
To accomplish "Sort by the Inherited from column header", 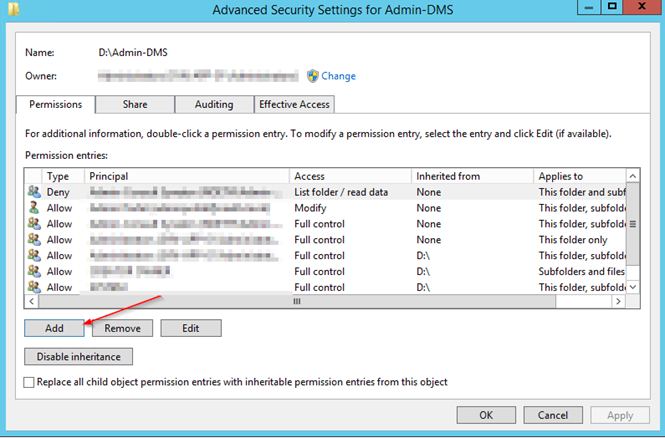I will tap(471, 176).
